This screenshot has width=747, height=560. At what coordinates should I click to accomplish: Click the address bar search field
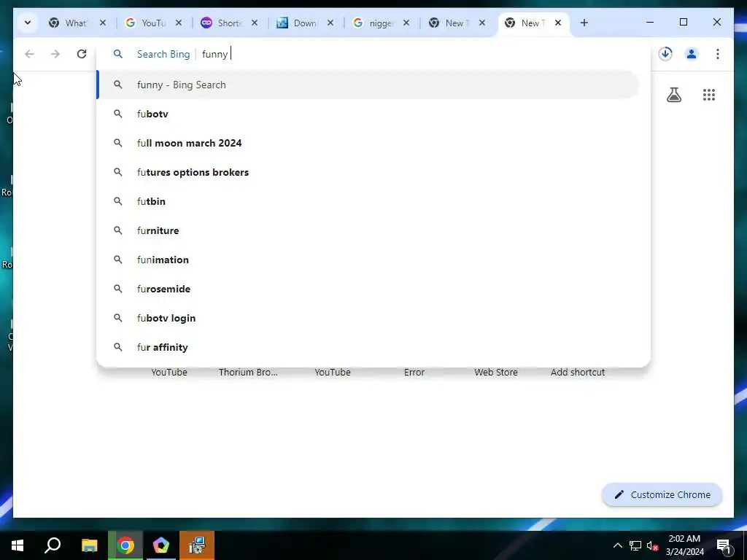pos(373,54)
